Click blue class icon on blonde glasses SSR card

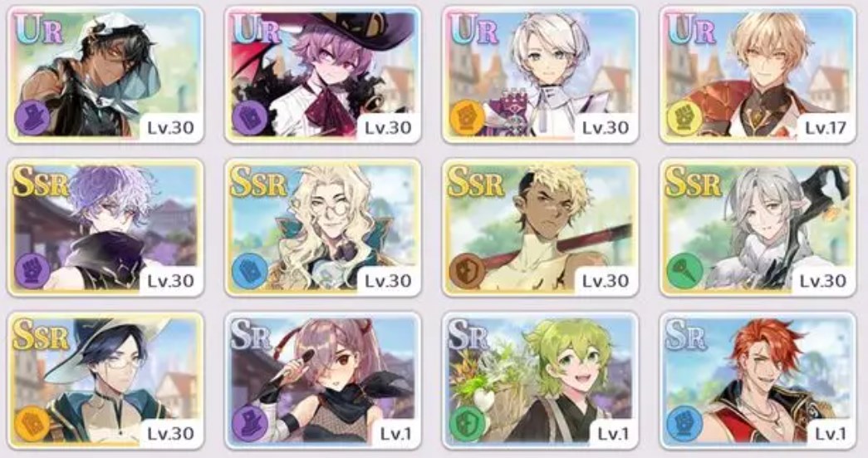point(248,271)
